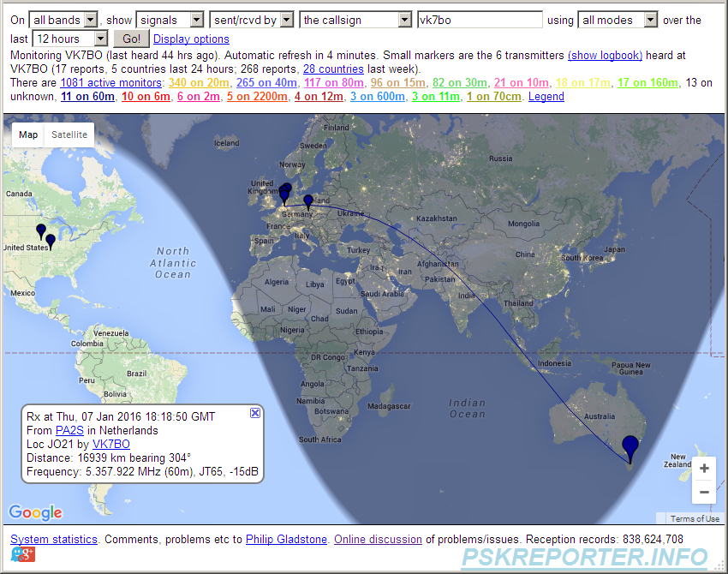Screen dimensions: 728x574
Task: Switch to Satellite view tab
Action: click(x=69, y=135)
